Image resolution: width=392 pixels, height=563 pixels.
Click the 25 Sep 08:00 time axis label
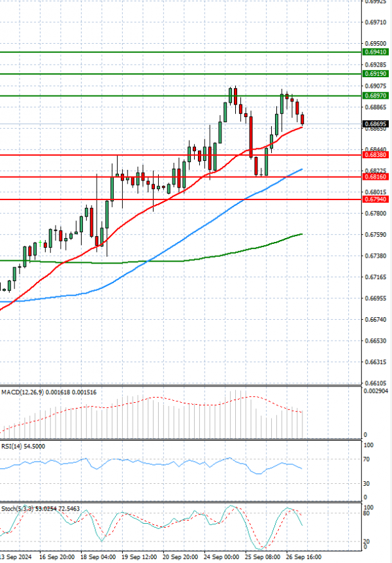pyautogui.click(x=263, y=557)
